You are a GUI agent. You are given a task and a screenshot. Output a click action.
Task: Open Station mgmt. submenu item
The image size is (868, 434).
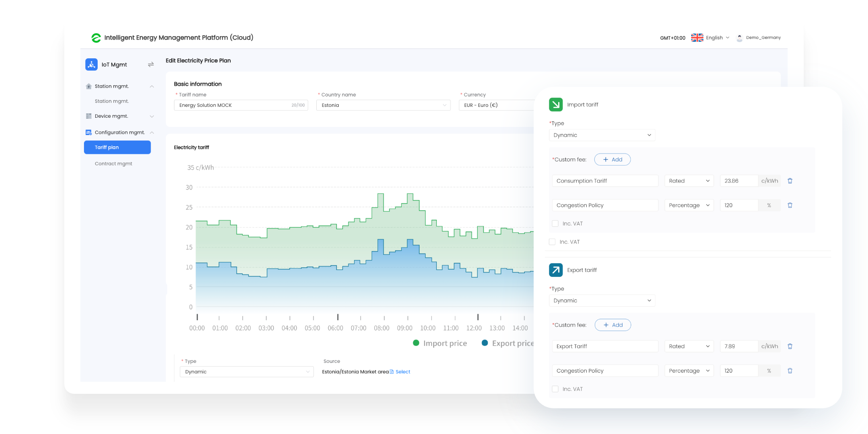click(112, 101)
